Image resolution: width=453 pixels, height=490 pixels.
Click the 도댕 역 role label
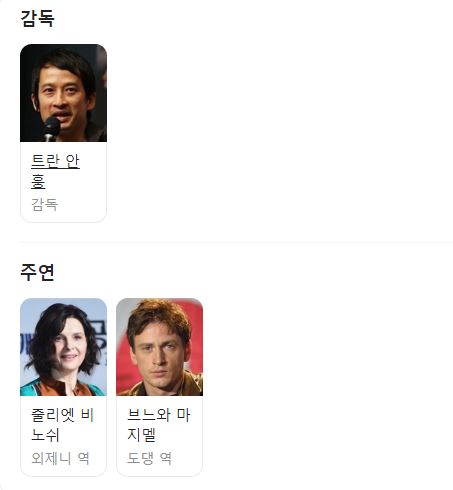point(149,458)
